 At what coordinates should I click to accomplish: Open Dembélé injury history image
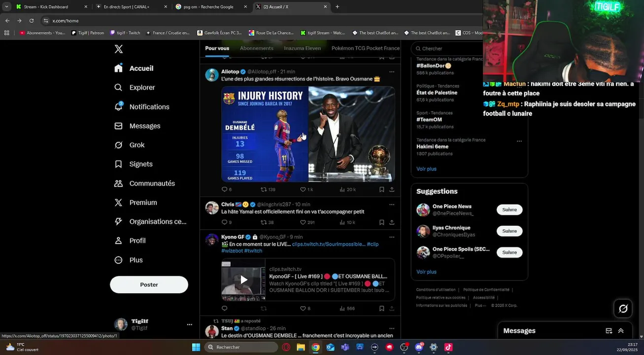[x=265, y=134]
